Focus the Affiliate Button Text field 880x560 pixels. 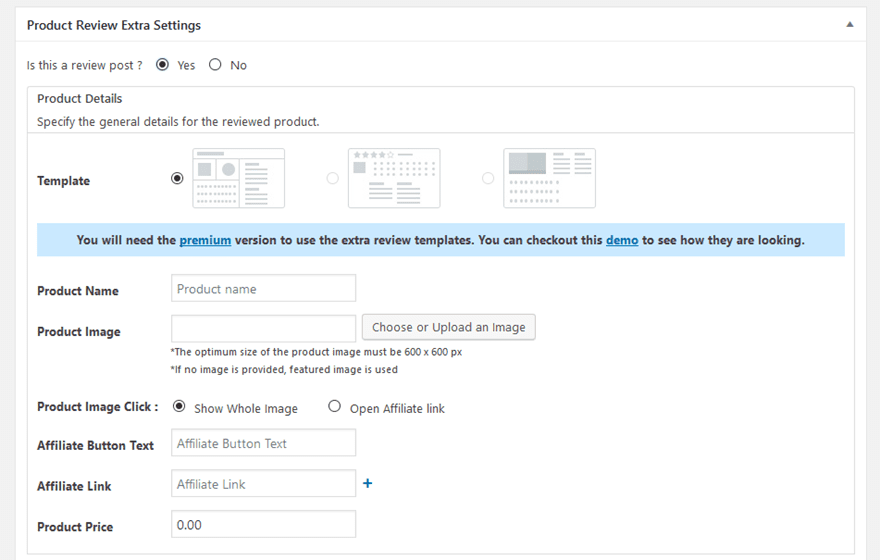point(263,443)
